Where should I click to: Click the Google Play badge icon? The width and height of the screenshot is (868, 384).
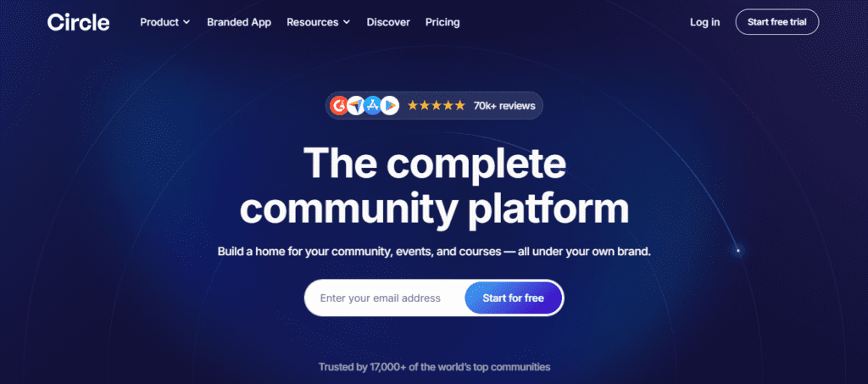click(x=390, y=105)
